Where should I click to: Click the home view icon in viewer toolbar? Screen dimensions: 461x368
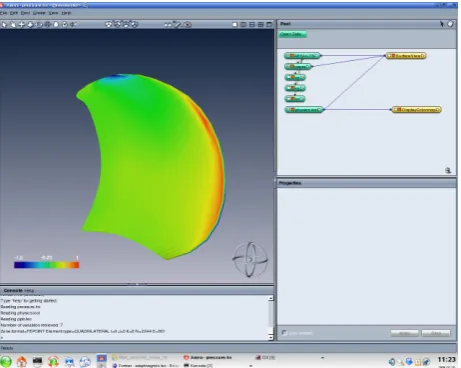point(56,24)
